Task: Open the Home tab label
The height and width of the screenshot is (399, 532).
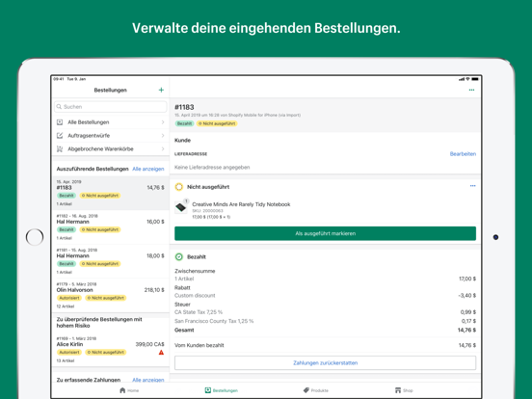Action: click(133, 390)
